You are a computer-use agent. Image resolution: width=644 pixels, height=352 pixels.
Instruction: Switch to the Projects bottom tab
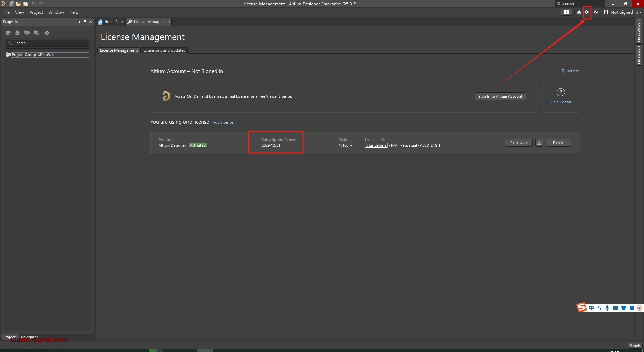pos(10,337)
